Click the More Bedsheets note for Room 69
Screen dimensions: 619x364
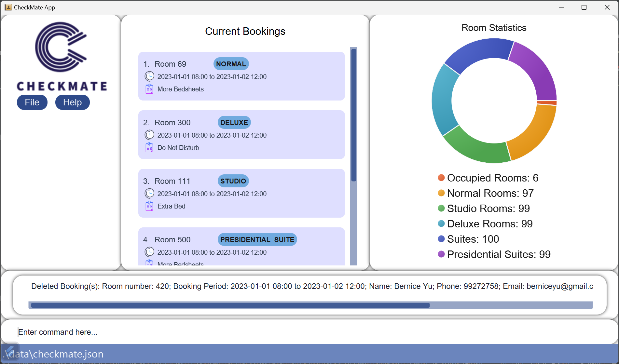coord(181,89)
